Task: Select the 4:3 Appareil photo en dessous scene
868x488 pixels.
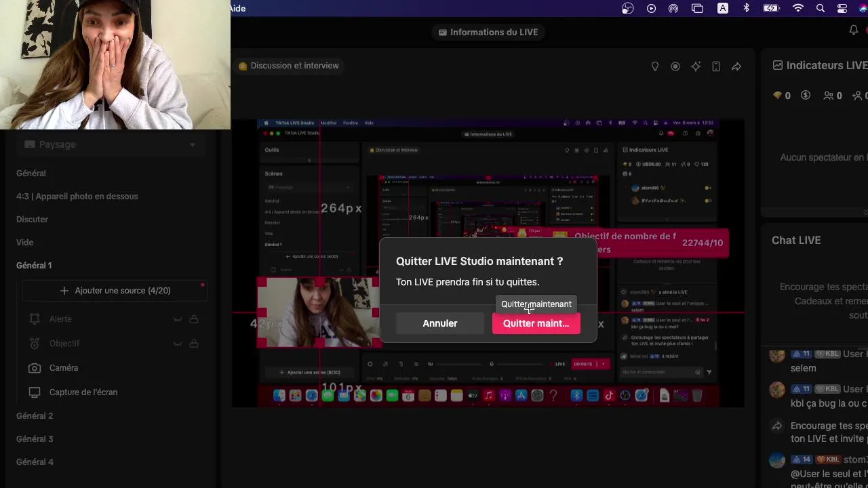Action: 77,197
